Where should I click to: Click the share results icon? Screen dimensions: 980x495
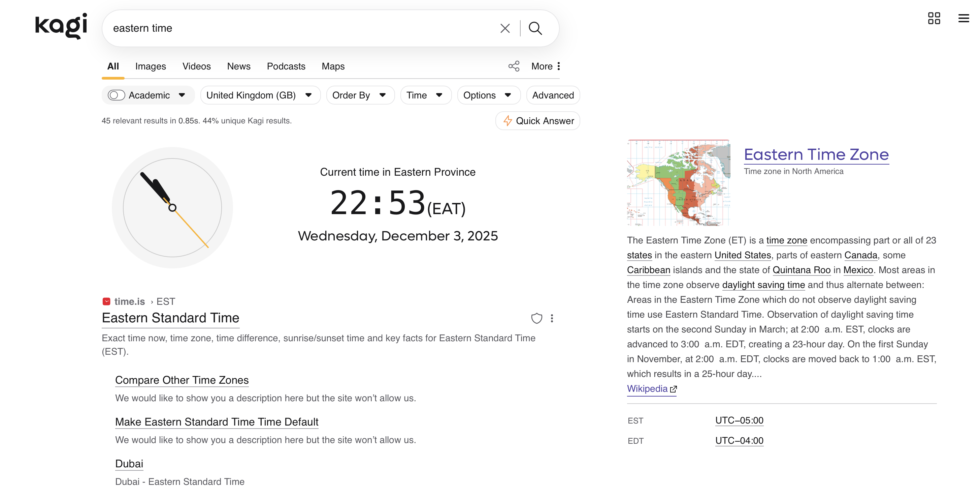coord(514,66)
